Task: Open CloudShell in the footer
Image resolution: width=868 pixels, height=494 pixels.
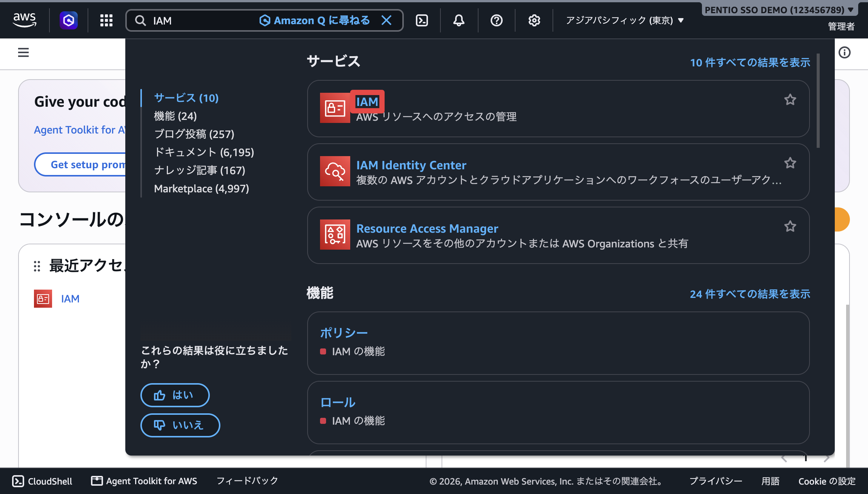Action: [42, 481]
